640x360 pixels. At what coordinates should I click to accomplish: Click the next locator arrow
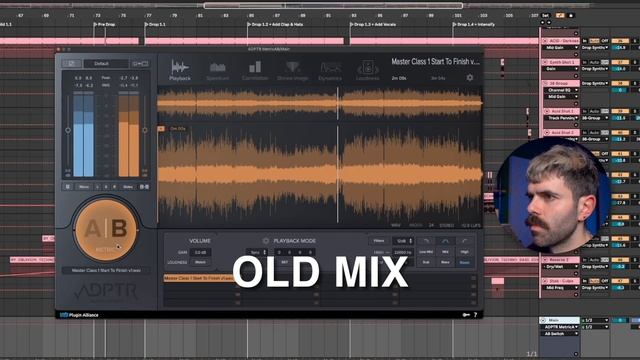click(548, 22)
